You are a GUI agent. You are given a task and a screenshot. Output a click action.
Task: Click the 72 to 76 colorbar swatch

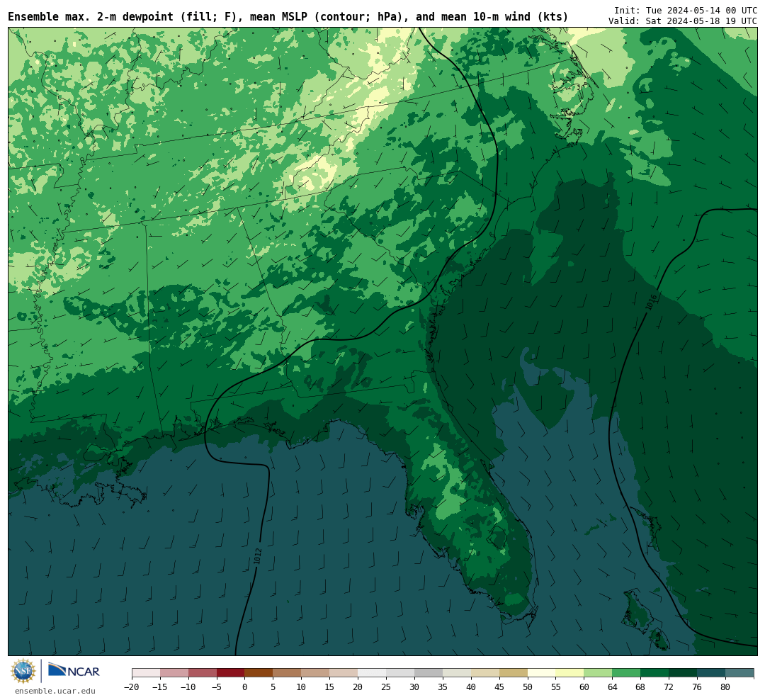tap(684, 673)
